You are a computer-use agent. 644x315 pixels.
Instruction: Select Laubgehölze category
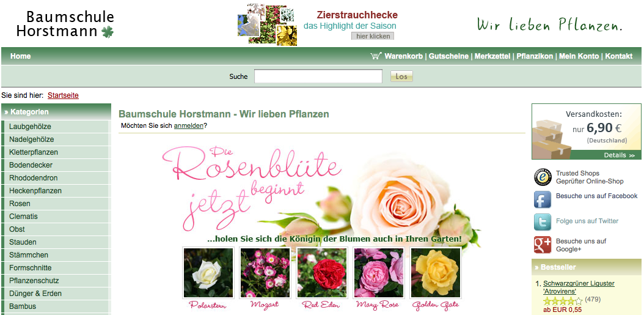[x=56, y=127]
